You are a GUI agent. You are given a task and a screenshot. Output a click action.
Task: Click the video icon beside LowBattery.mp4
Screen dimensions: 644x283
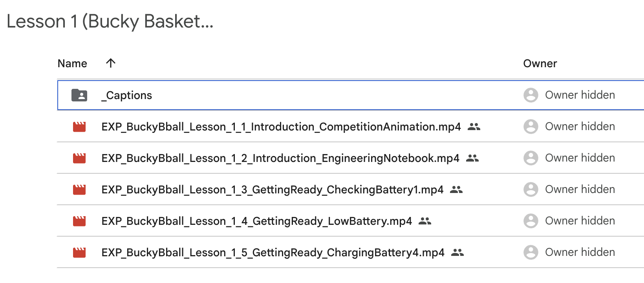[x=79, y=221]
